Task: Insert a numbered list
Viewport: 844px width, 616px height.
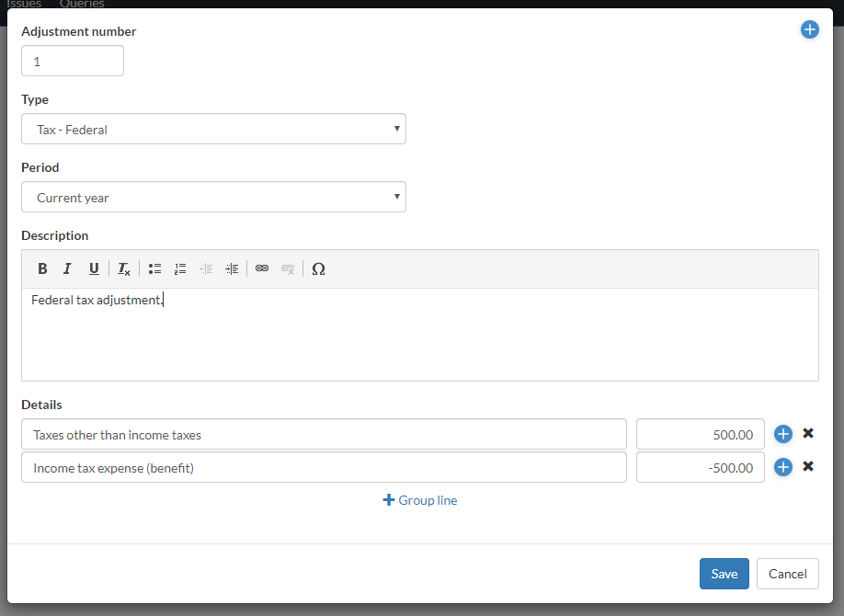Action: (180, 269)
